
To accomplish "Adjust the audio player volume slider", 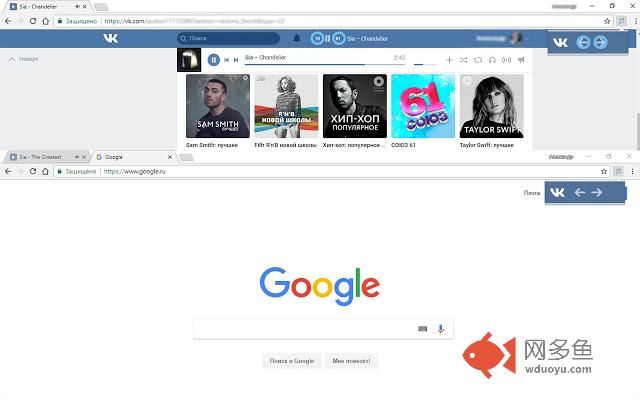I will click(425, 64).
